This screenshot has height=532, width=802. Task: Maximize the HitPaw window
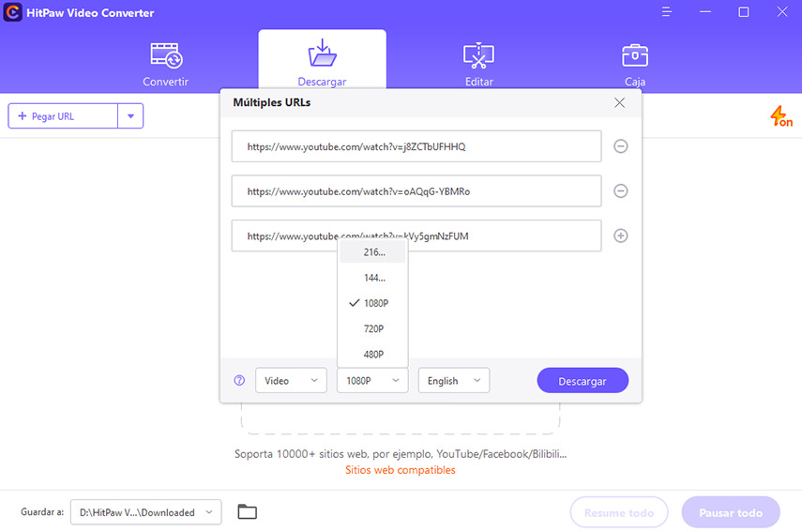[744, 12]
